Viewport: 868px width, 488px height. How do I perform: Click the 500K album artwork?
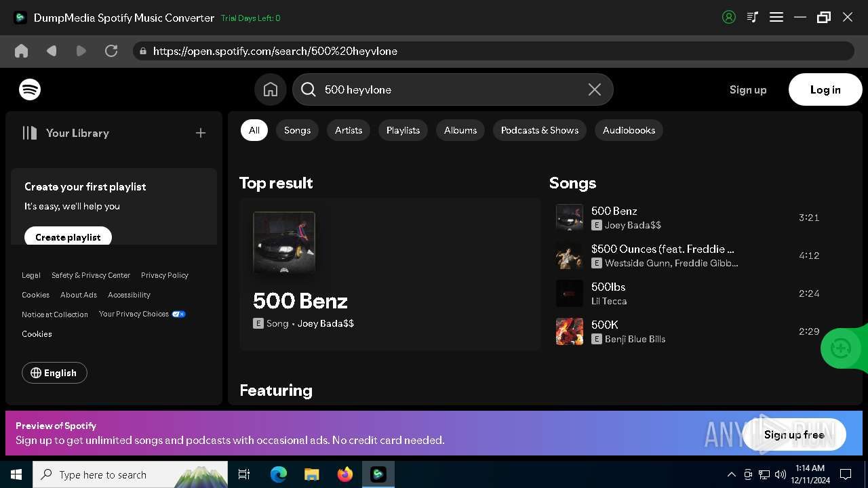pos(570,331)
